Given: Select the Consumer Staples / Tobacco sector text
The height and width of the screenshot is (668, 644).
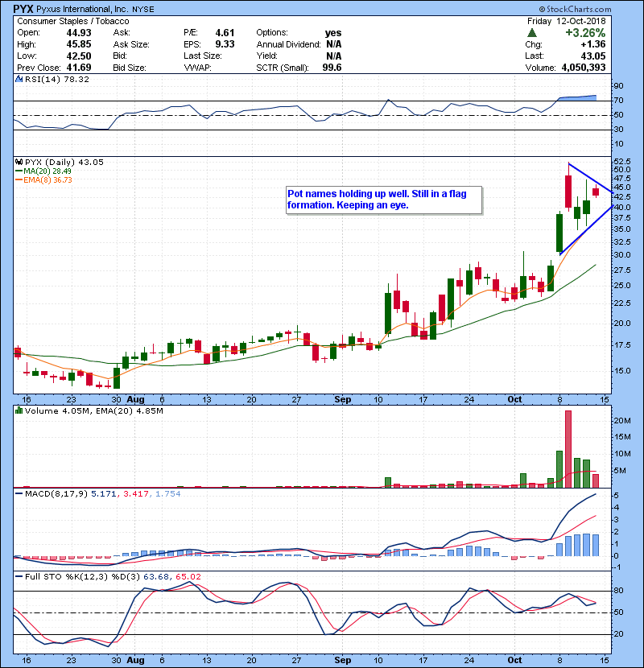Looking at the screenshot, I should point(73,21).
